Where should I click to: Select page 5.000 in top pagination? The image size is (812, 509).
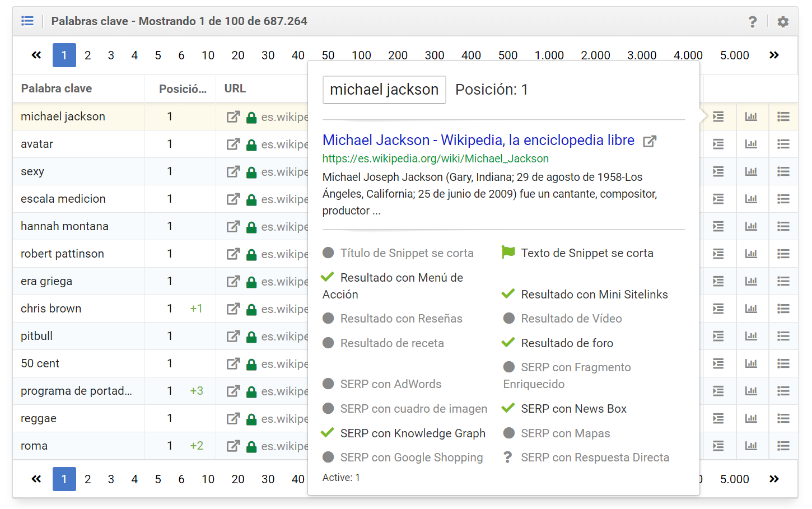735,55
